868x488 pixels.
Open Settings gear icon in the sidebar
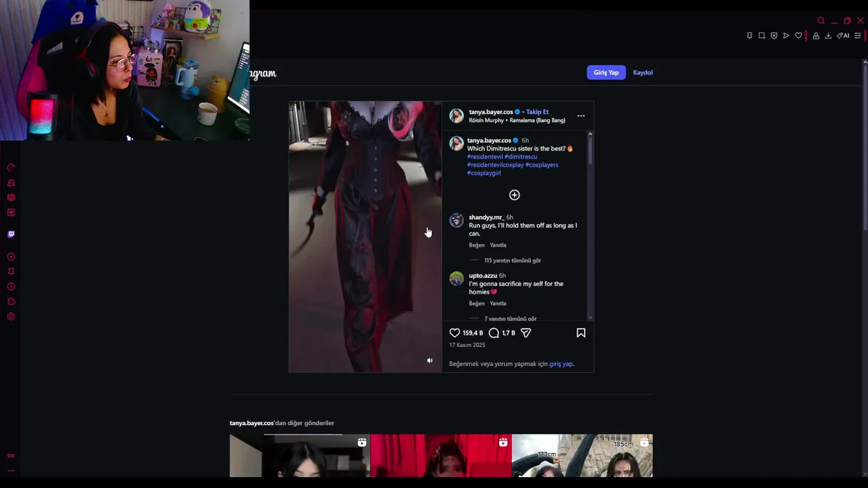[x=11, y=317]
